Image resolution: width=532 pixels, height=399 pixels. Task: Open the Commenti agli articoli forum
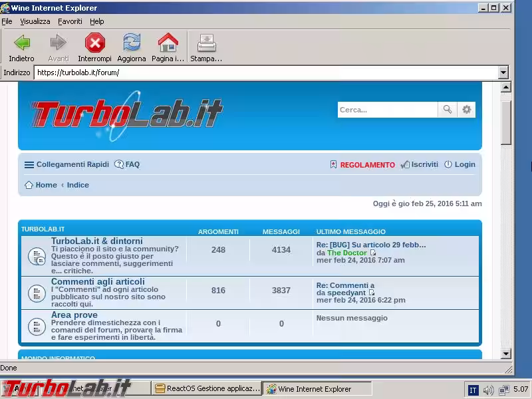(98, 282)
